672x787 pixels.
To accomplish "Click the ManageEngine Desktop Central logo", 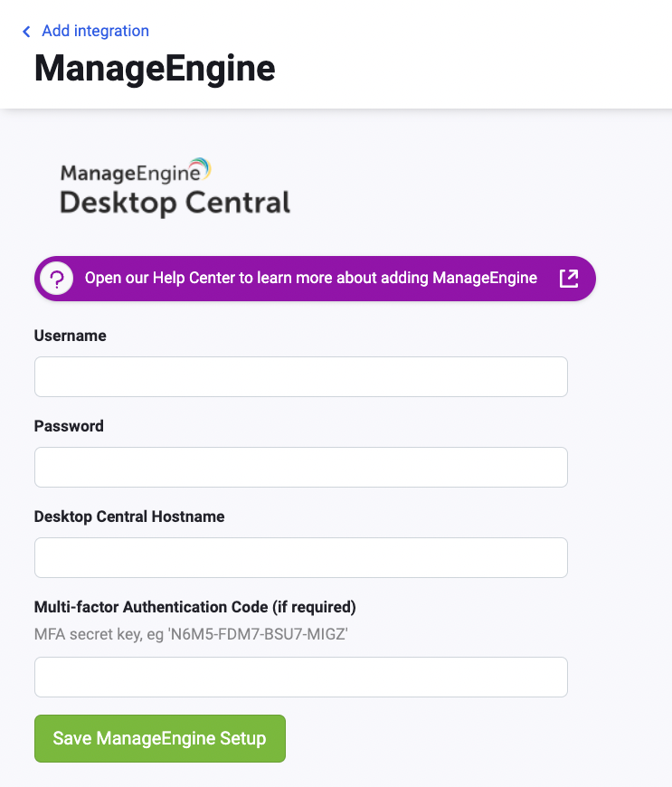I will tap(174, 187).
